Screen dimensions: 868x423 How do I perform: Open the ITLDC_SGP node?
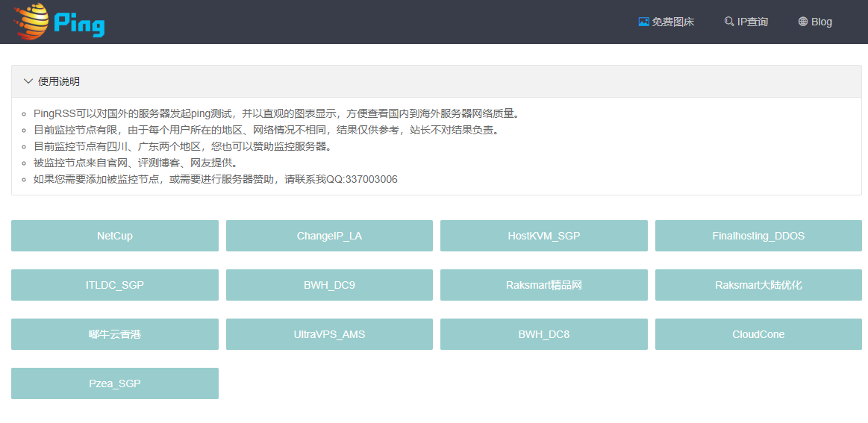click(x=115, y=285)
